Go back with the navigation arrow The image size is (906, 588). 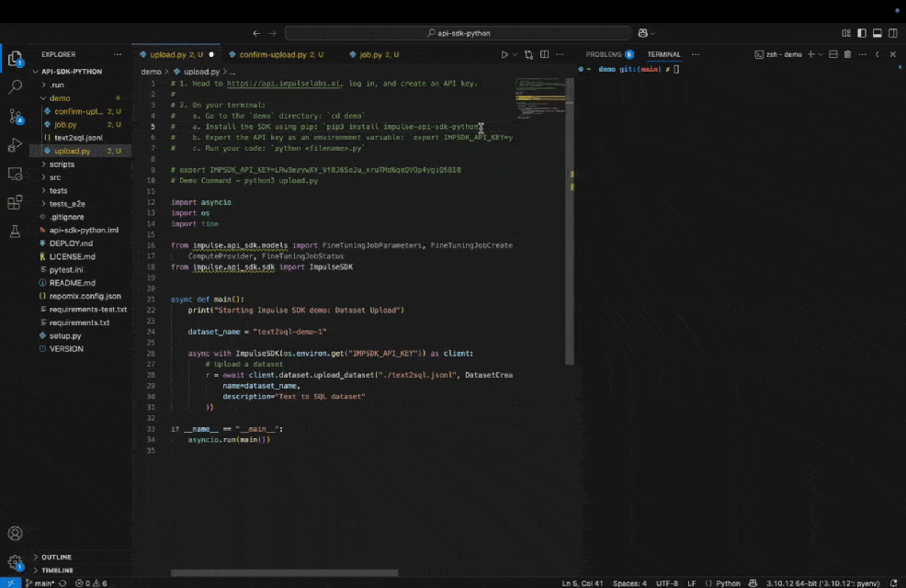(x=256, y=33)
